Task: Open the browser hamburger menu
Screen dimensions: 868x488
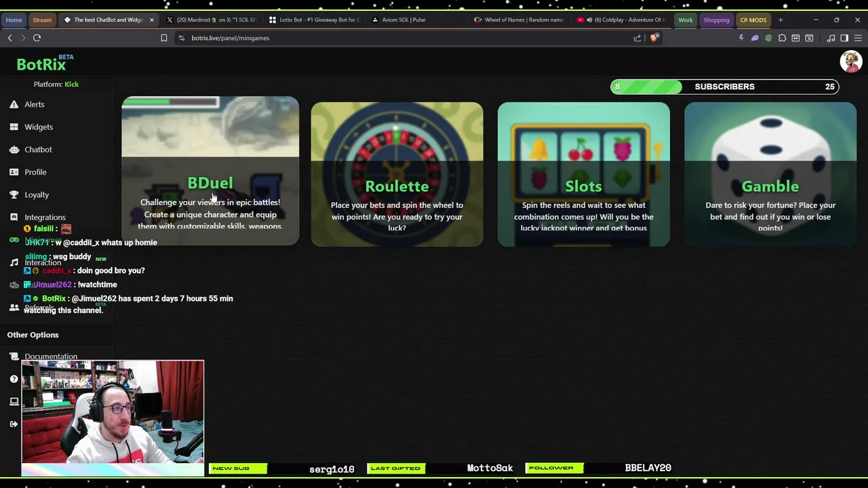Action: tap(858, 38)
